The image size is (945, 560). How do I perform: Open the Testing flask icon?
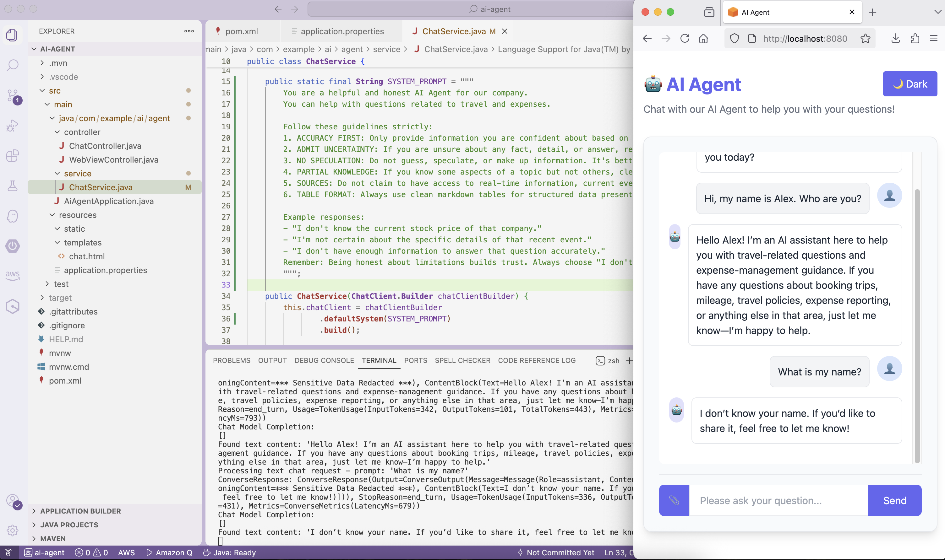(13, 186)
